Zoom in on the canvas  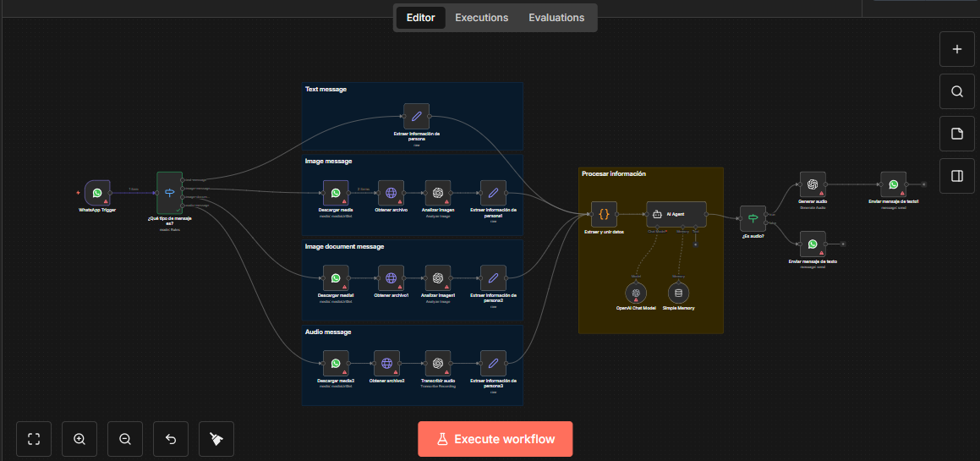click(79, 439)
